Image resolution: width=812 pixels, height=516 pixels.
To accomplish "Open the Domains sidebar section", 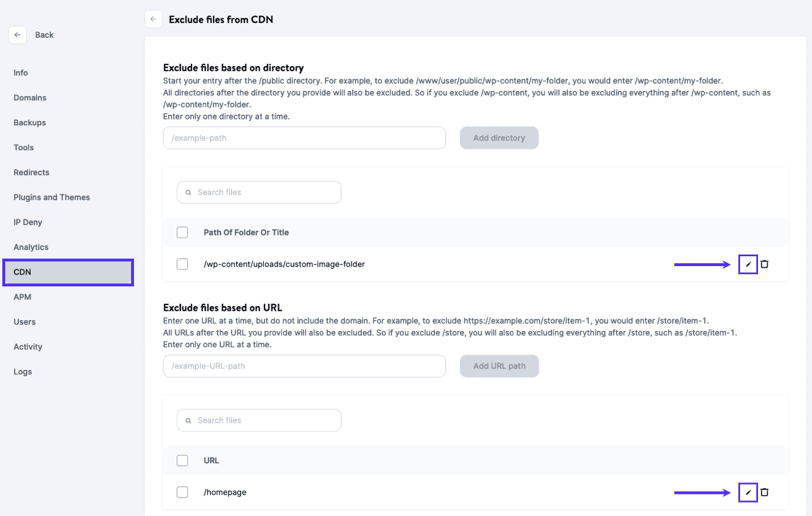I will (x=30, y=97).
